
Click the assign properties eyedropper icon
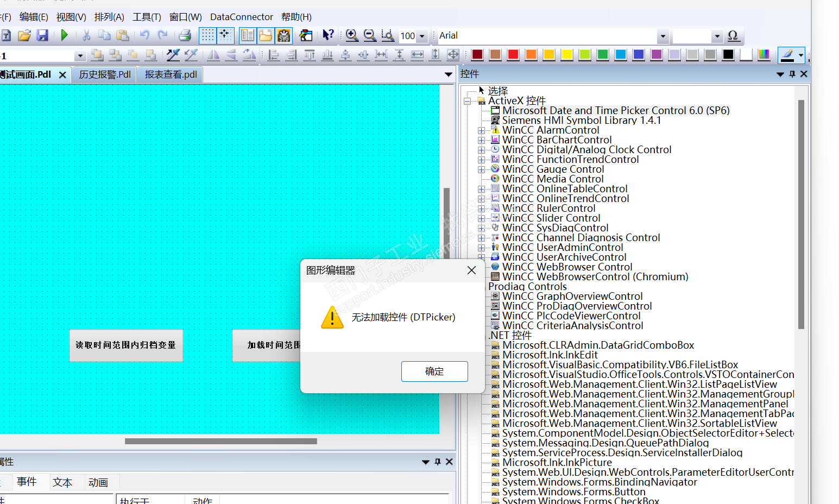[x=191, y=55]
